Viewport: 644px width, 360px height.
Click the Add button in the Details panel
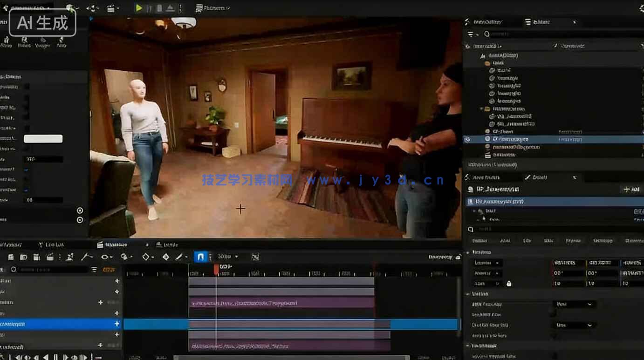click(631, 189)
